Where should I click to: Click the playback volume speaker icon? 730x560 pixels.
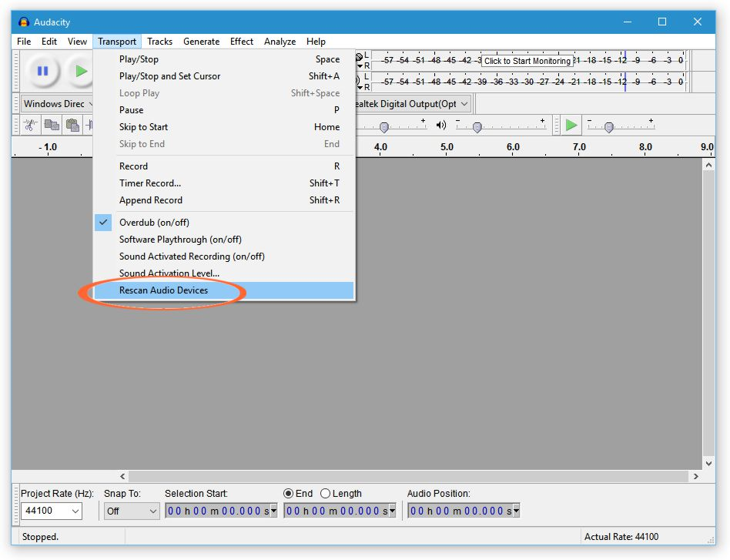tap(441, 125)
